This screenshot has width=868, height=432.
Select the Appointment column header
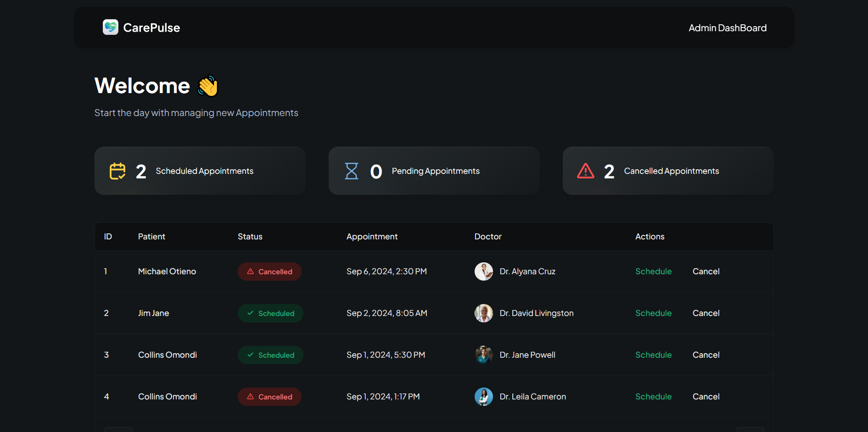pyautogui.click(x=372, y=237)
